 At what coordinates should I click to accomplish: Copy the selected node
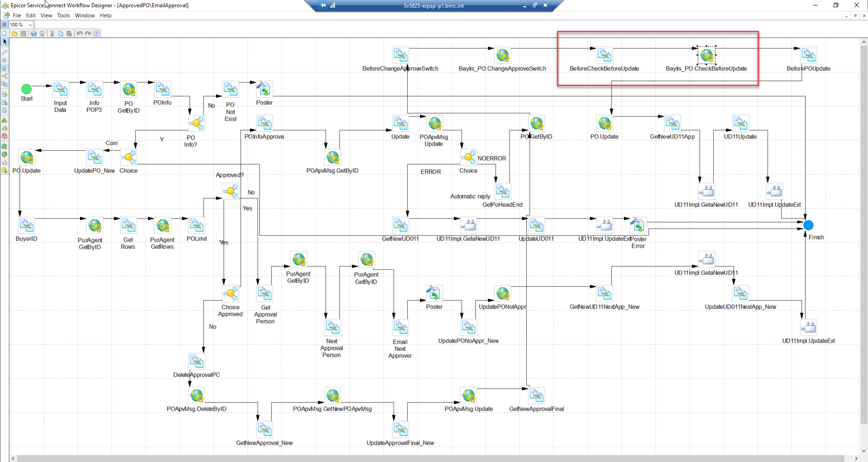[x=61, y=33]
